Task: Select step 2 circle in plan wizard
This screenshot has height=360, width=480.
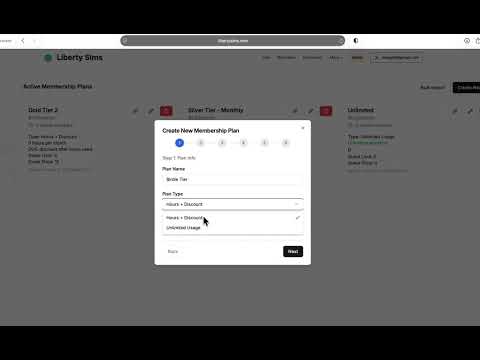Action: 201,143
